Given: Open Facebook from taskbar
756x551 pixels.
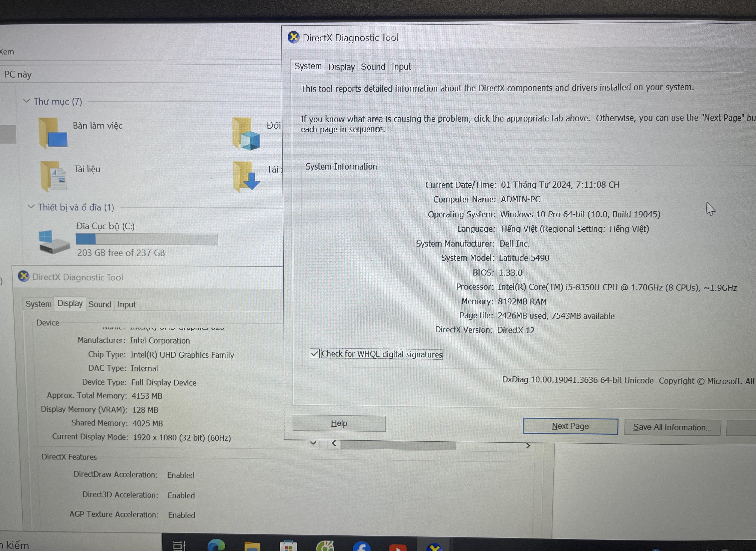Looking at the screenshot, I should click(362, 546).
